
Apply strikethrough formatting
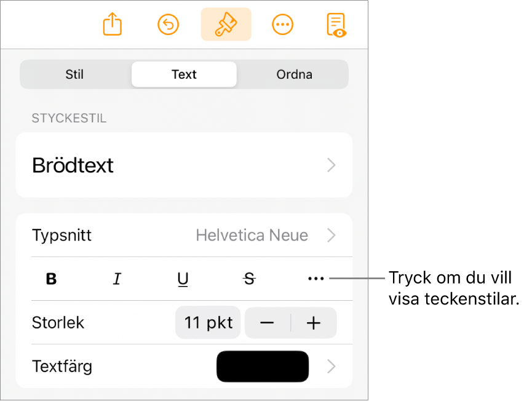pos(249,279)
